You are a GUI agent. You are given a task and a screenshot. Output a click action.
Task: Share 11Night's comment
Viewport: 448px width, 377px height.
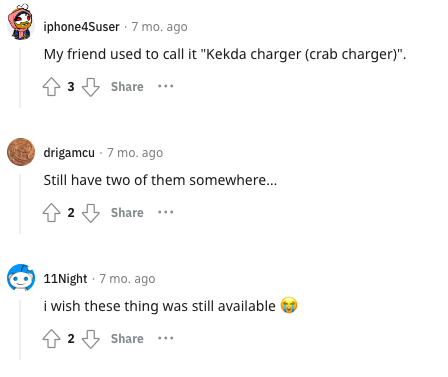click(127, 339)
